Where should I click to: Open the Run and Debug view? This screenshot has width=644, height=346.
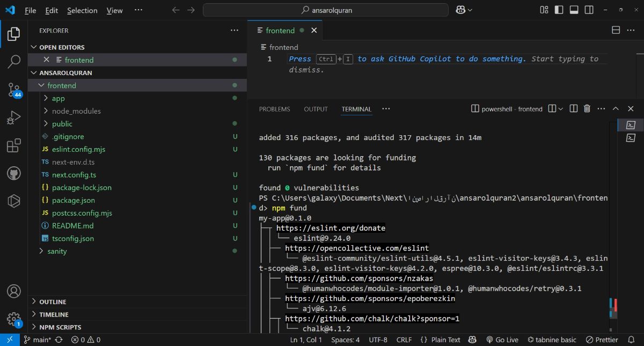click(13, 117)
